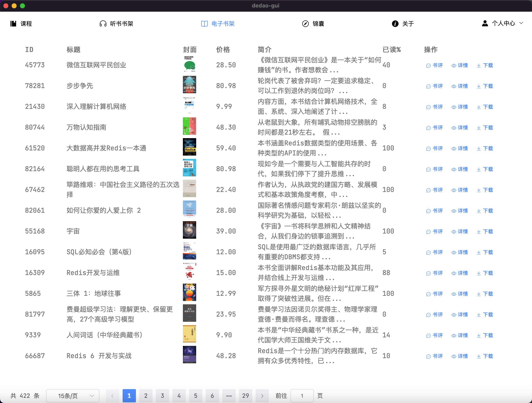
Task: Click the eye details icon for 万物认知指南
Action: [454, 128]
